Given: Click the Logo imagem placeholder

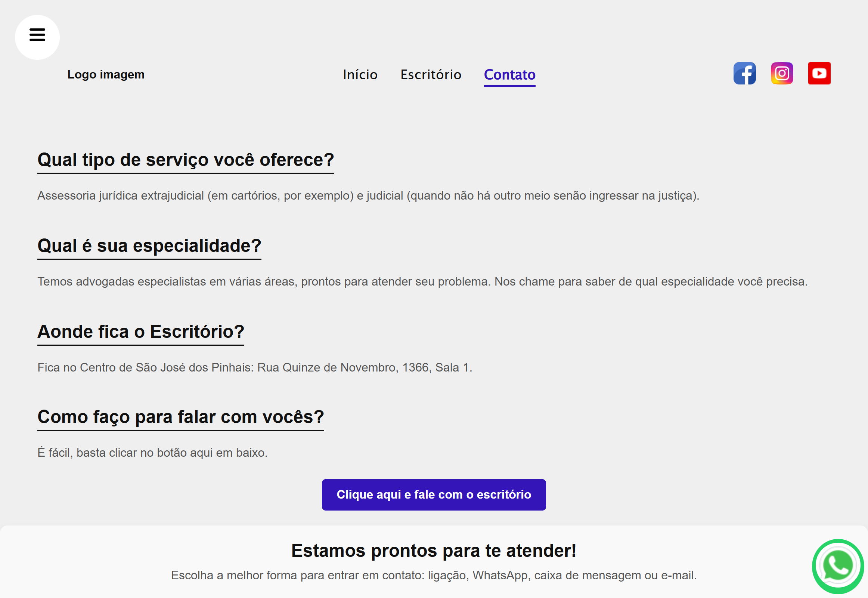Looking at the screenshot, I should click(106, 74).
